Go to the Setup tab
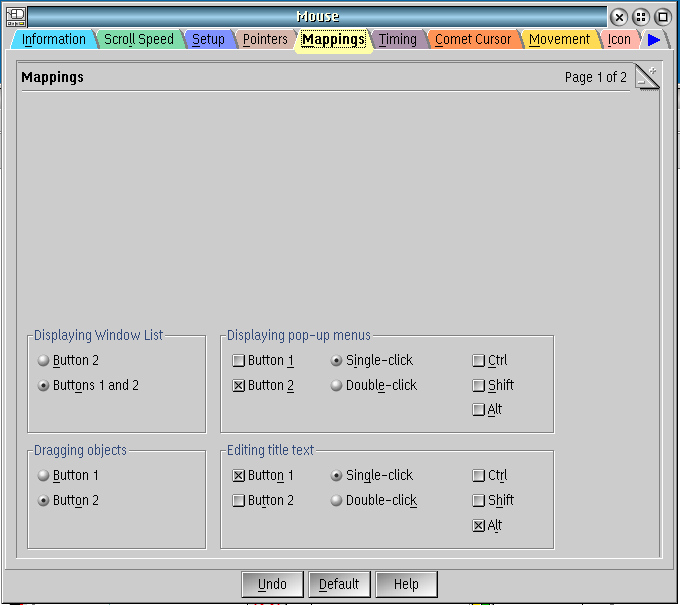This screenshot has width=680, height=605. [209, 39]
